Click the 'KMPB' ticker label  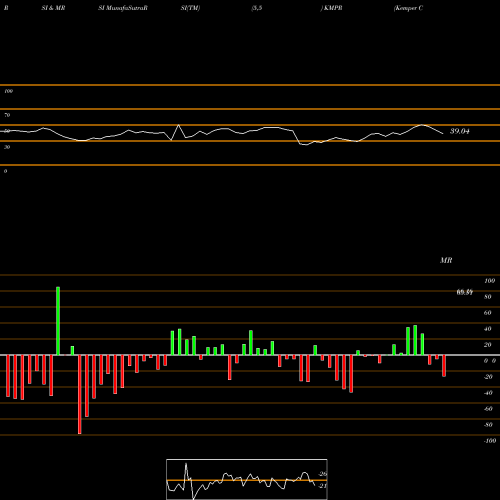tap(333, 8)
